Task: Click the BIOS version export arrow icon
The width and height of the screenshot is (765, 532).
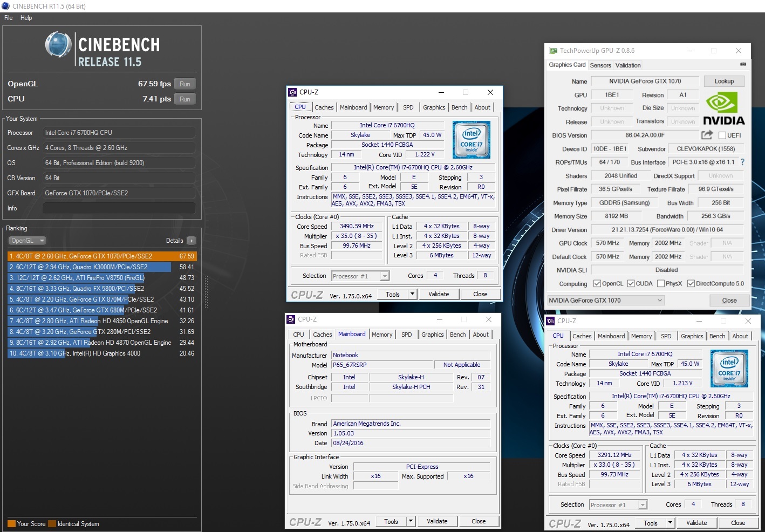Action: tap(707, 135)
